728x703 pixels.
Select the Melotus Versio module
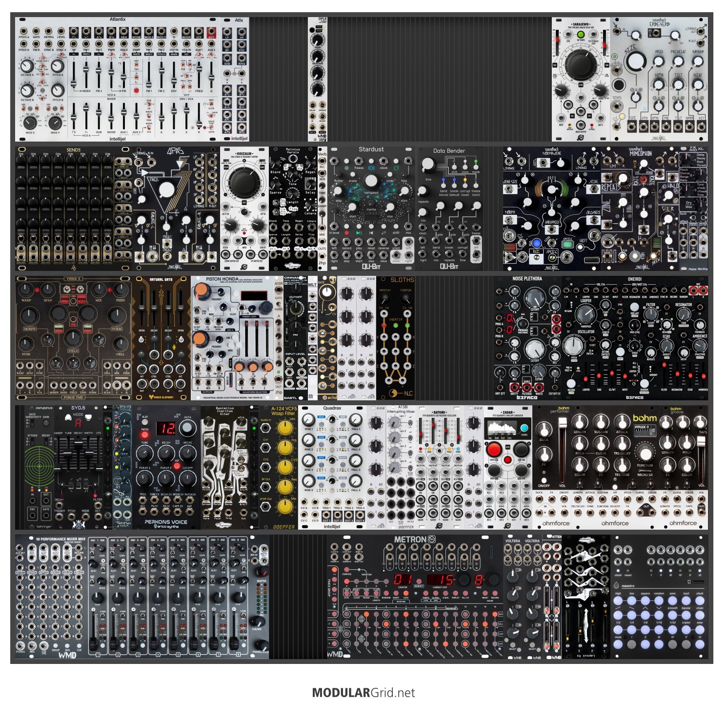(x=293, y=208)
